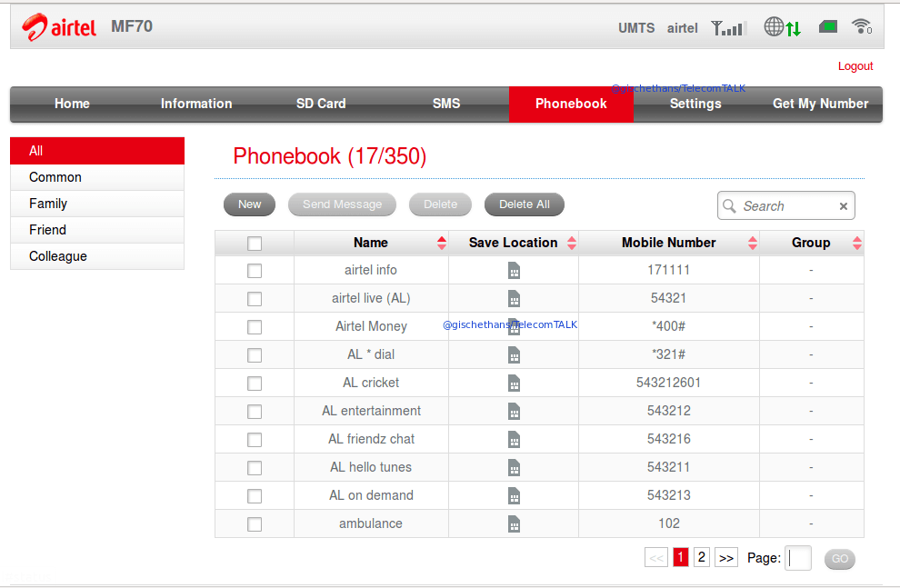Open the SD Card tab
Viewport: 900px width, 588px height.
point(321,104)
